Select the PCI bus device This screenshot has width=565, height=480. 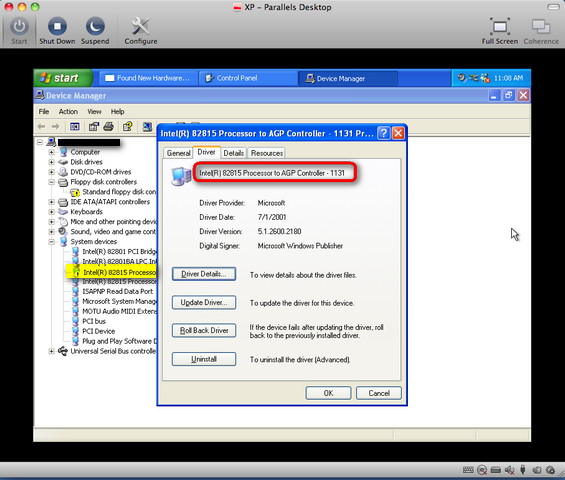89,321
